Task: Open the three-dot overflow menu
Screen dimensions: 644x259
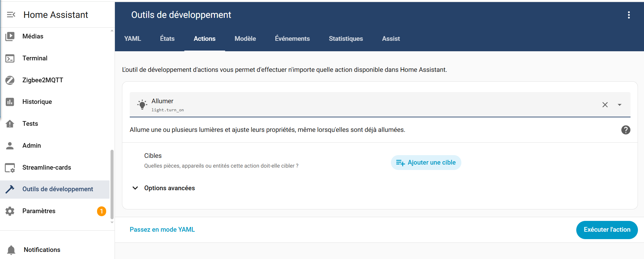Action: pyautogui.click(x=628, y=15)
